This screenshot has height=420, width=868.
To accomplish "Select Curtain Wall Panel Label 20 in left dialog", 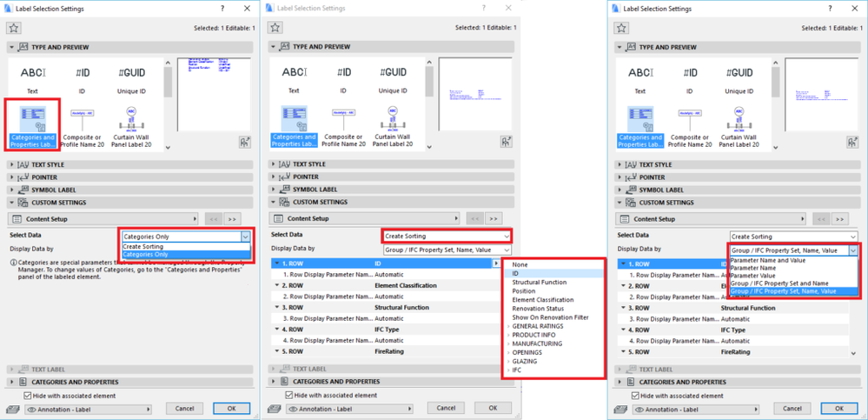I will (131, 128).
